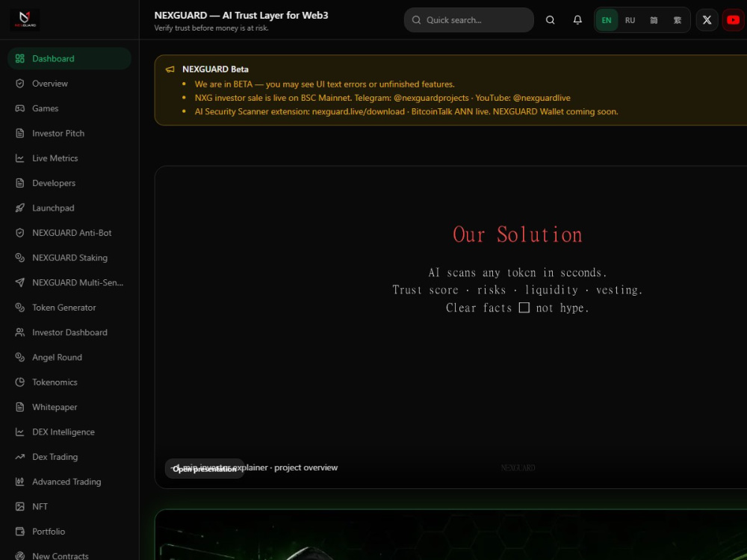Switch language to Simplified Chinese (简)
This screenshot has height=560, width=747.
(x=654, y=20)
